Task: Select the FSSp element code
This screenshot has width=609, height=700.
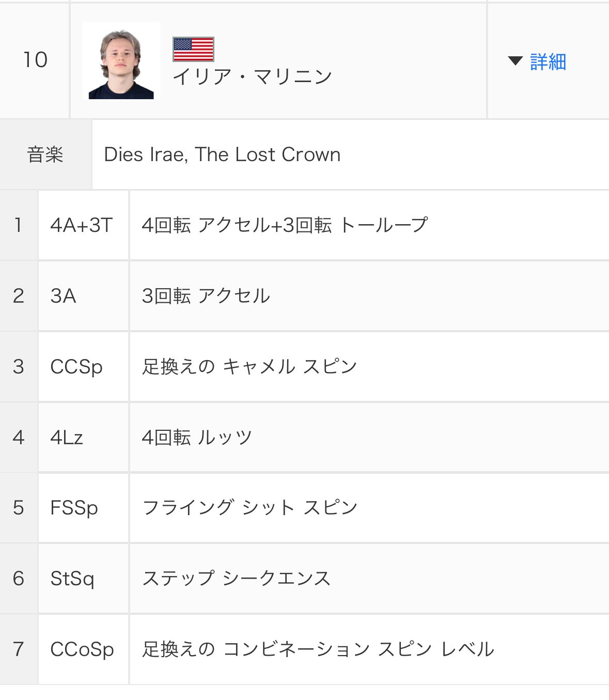Action: tap(74, 508)
